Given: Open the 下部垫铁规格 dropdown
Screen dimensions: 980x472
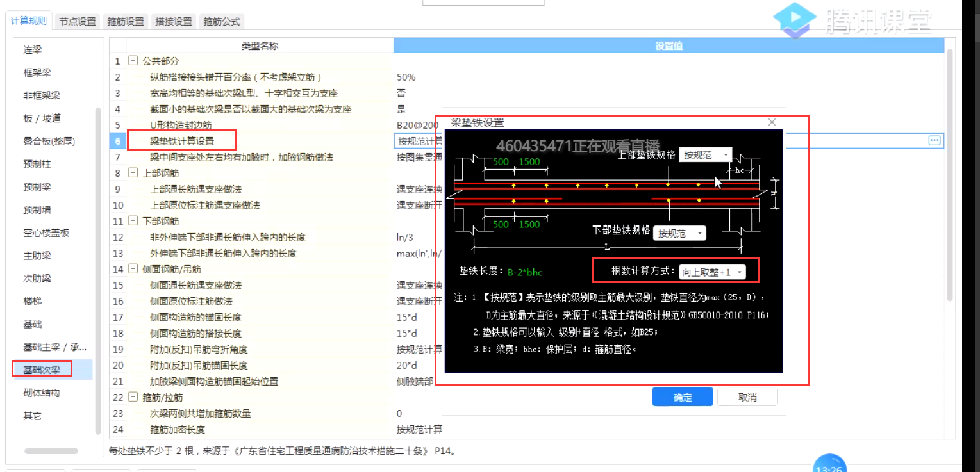Looking at the screenshot, I should click(x=679, y=233).
